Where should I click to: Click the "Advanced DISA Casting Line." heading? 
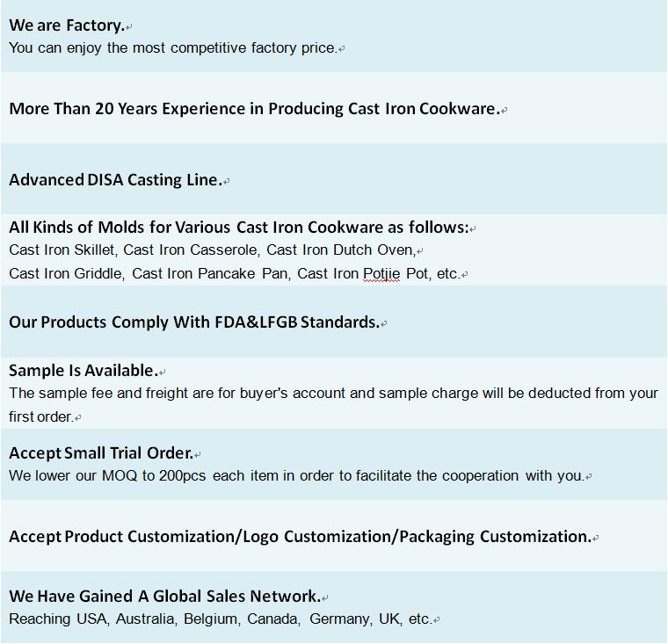point(115,180)
